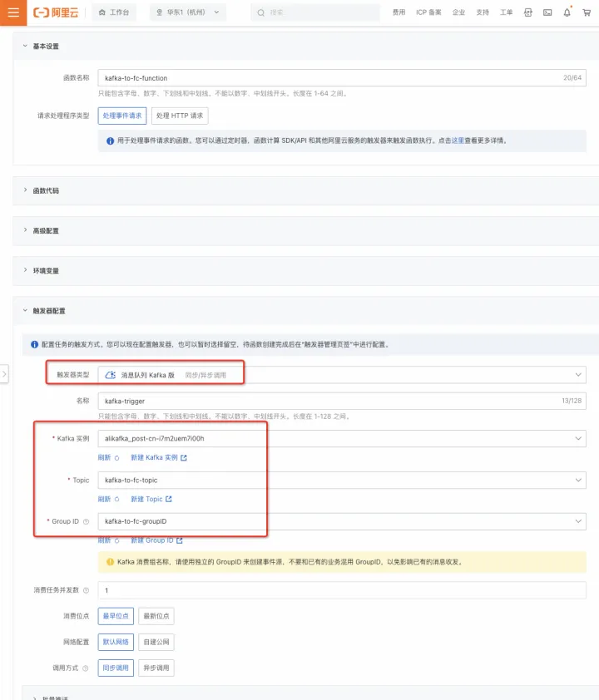Viewport: 599px width, 700px height.
Task: Click the top search box
Action: 315,12
